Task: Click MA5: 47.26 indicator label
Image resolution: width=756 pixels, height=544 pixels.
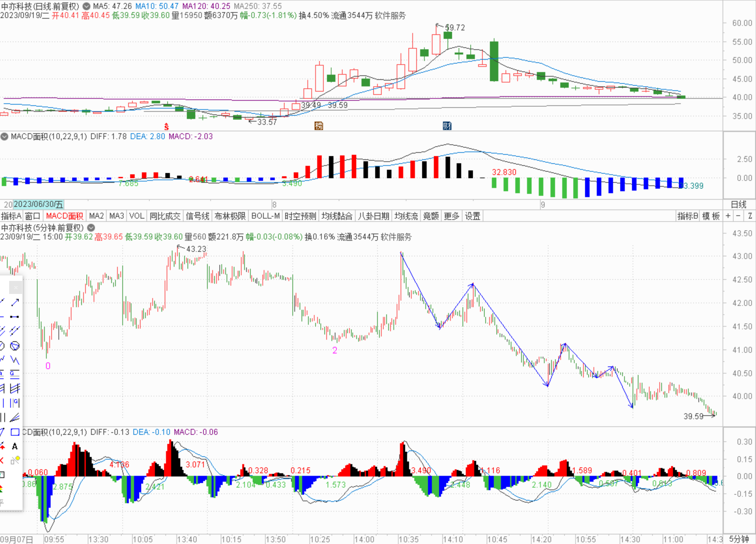Action: (x=113, y=6)
